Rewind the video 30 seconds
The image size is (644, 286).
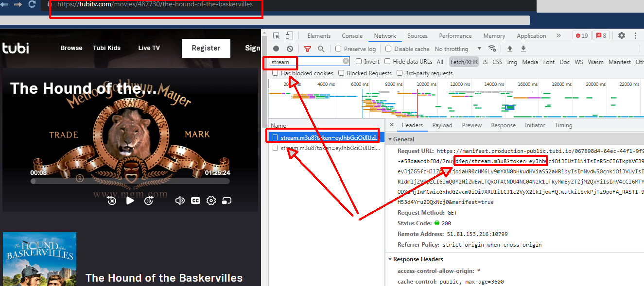[x=112, y=200]
